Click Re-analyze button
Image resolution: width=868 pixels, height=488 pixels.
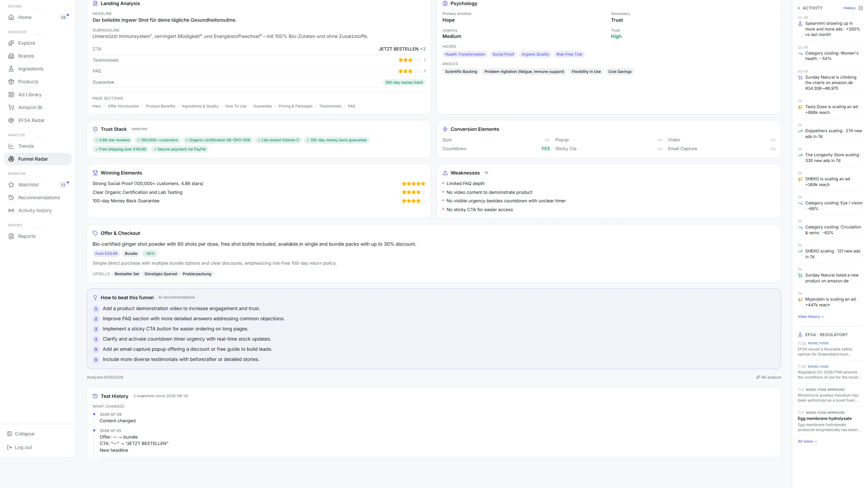768,377
